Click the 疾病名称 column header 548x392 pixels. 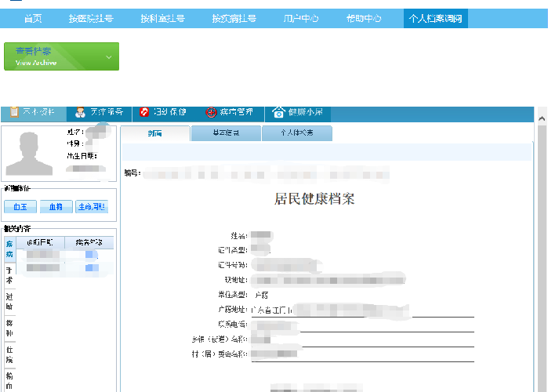[x=89, y=242]
